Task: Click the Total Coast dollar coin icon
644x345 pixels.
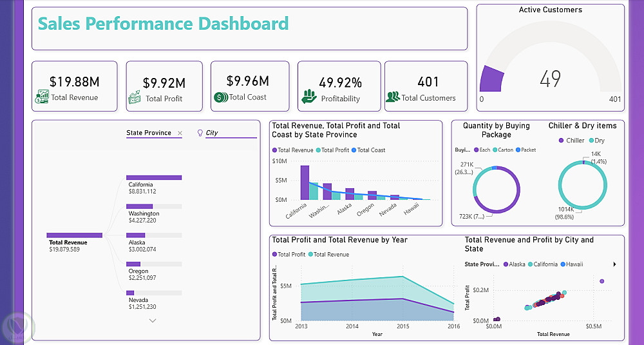Action: click(220, 97)
